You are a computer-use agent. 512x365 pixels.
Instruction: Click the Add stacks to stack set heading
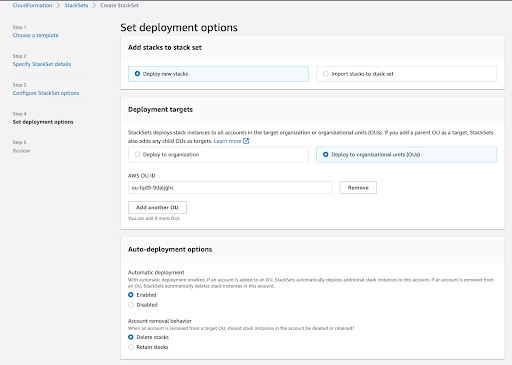165,48
